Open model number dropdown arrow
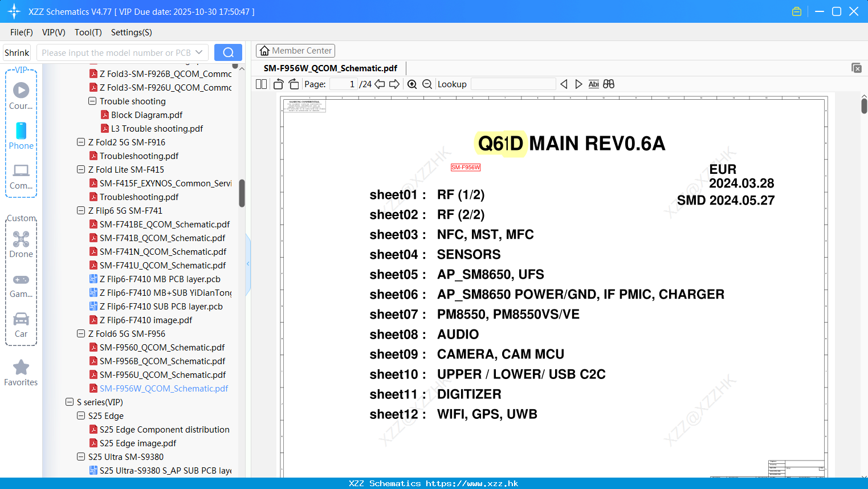Screen dimensions: 868x489 199,52
